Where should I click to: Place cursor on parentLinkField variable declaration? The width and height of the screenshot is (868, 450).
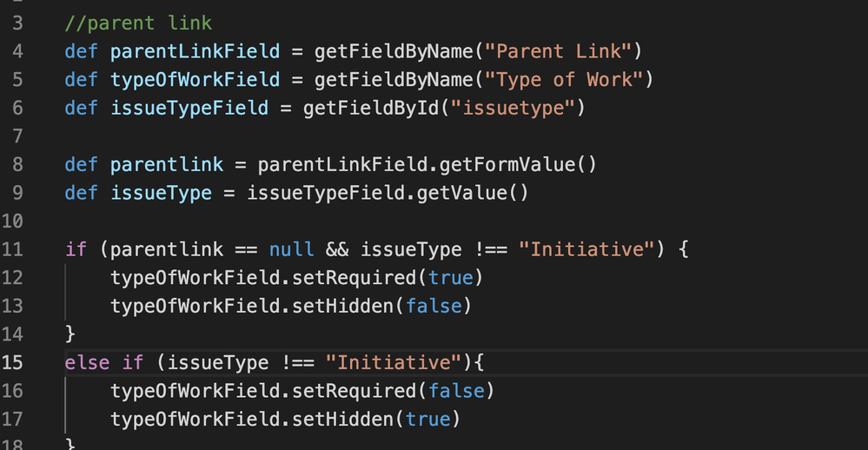pyautogui.click(x=195, y=51)
